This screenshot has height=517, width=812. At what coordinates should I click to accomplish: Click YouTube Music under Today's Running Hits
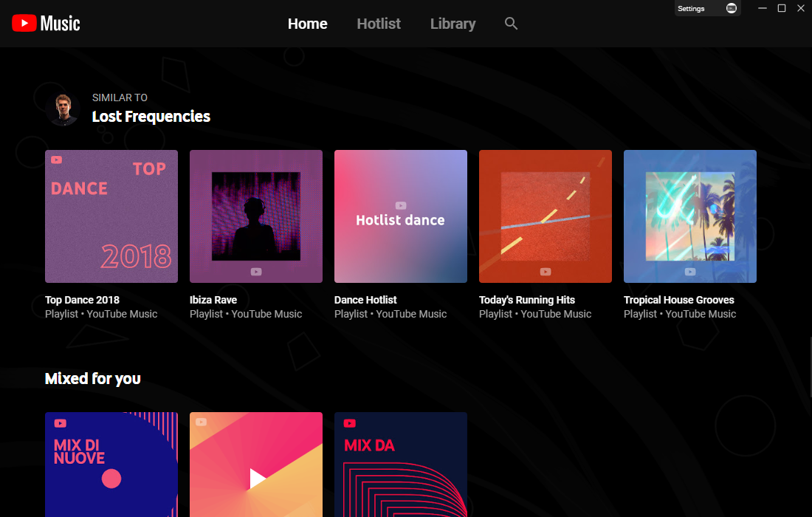[x=556, y=314]
